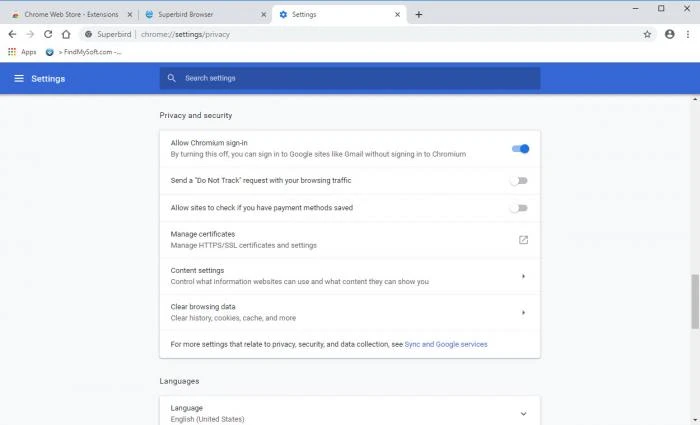The height and width of the screenshot is (425, 700).
Task: Open the three-dot browser menu
Action: tap(688, 34)
